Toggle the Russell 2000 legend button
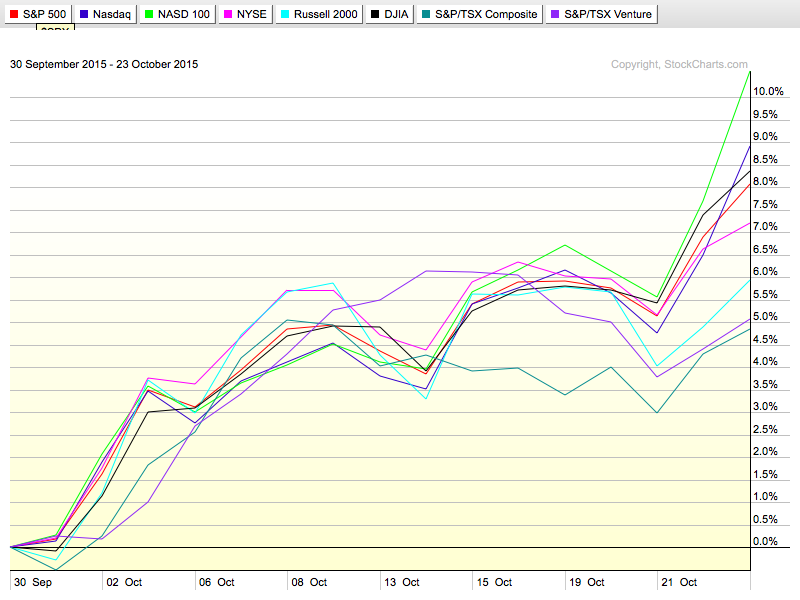800x600 pixels. click(319, 14)
